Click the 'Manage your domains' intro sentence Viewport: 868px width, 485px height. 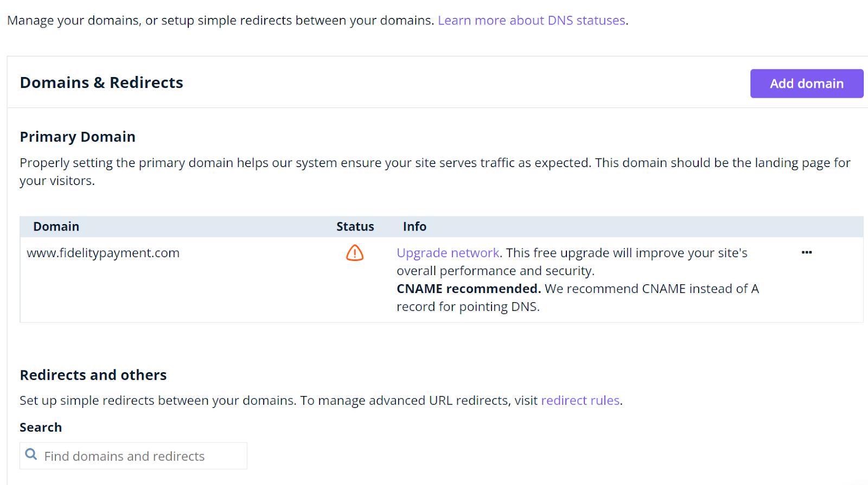click(221, 21)
